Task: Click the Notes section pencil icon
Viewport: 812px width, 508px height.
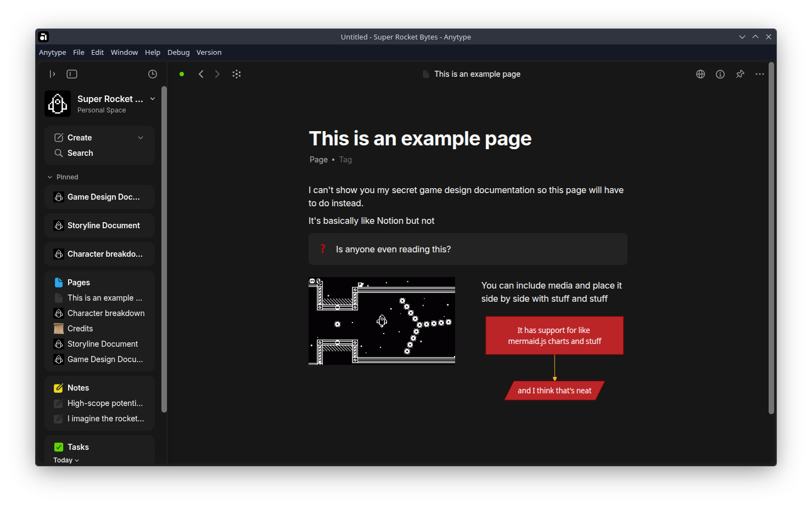Action: [x=58, y=387]
